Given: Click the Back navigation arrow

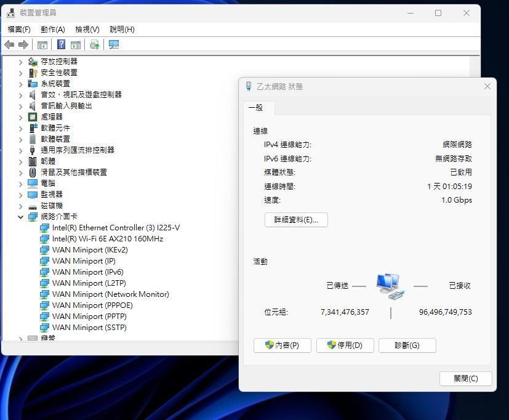Looking at the screenshot, I should (9, 44).
